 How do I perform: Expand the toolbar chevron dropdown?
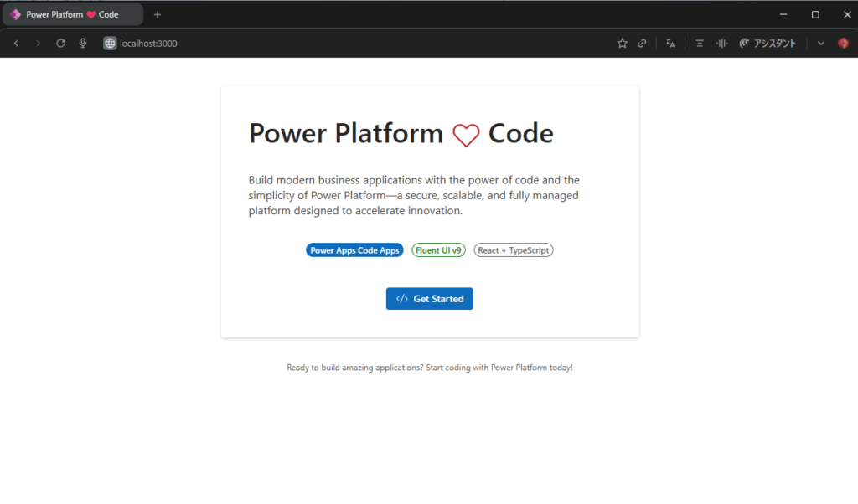click(821, 44)
